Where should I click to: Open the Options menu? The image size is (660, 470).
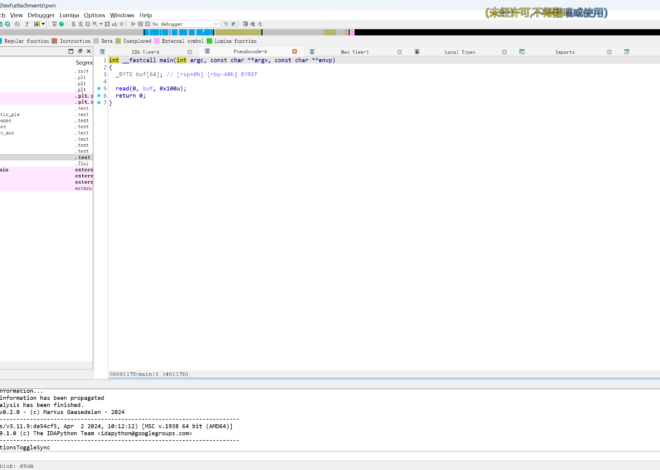94,15
